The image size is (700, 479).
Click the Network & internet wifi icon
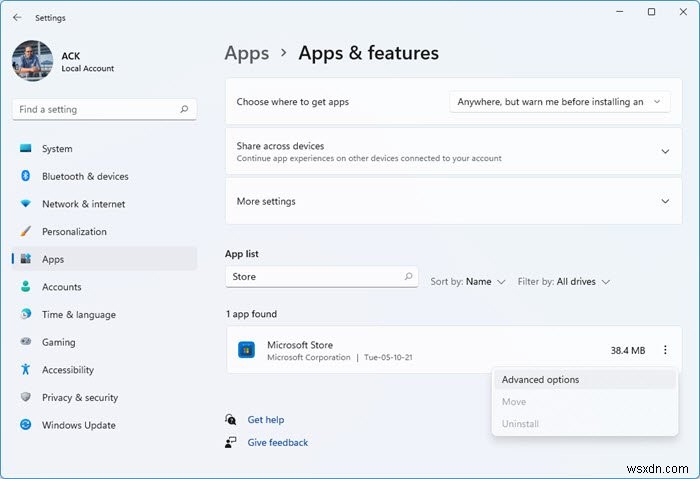[x=26, y=204]
